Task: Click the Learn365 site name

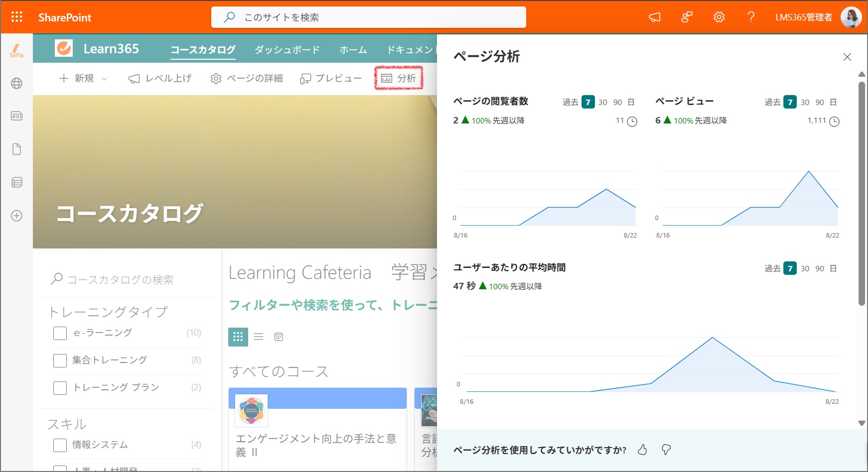Action: pos(111,49)
